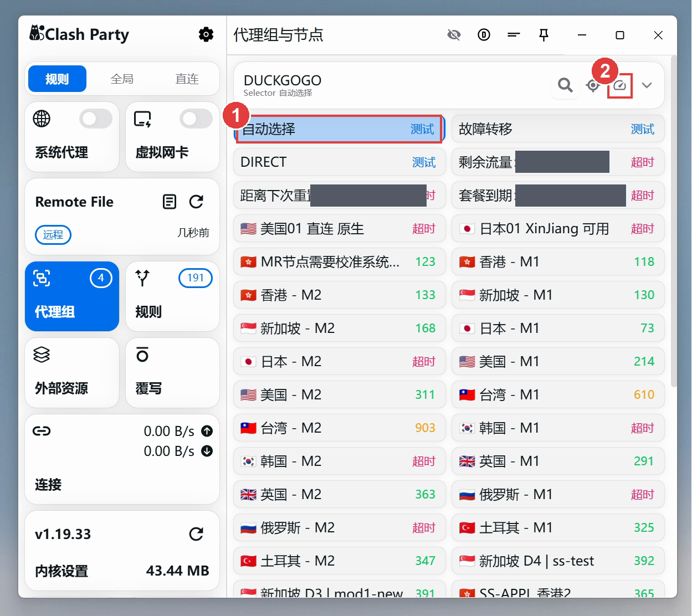Click the refresh icon beside v1.19.33
Image resolution: width=692 pixels, height=616 pixels.
196,534
